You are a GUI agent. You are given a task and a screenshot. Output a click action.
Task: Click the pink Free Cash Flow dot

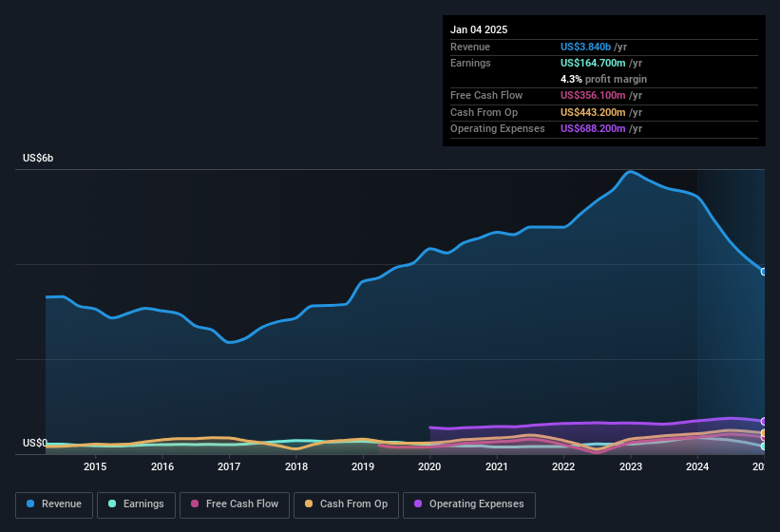195,503
